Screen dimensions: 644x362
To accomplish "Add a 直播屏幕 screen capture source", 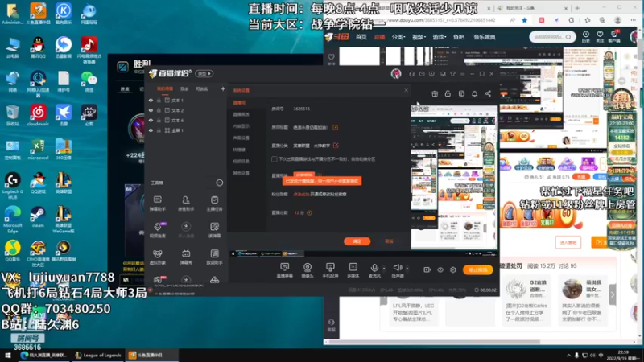I will tap(285, 270).
